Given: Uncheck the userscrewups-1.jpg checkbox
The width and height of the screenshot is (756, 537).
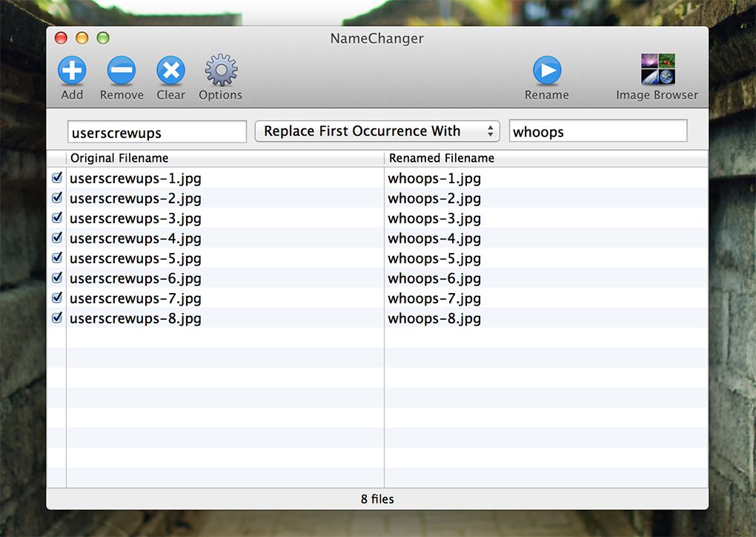Looking at the screenshot, I should coord(57,178).
